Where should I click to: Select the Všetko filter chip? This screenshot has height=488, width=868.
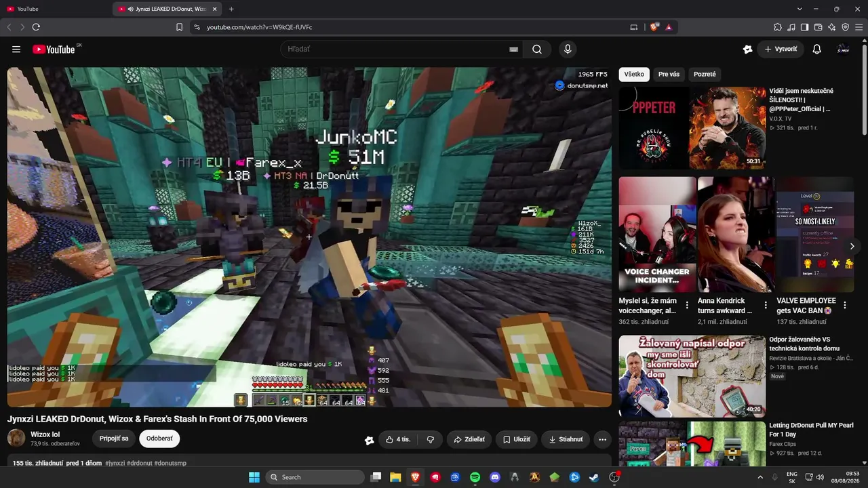634,75
